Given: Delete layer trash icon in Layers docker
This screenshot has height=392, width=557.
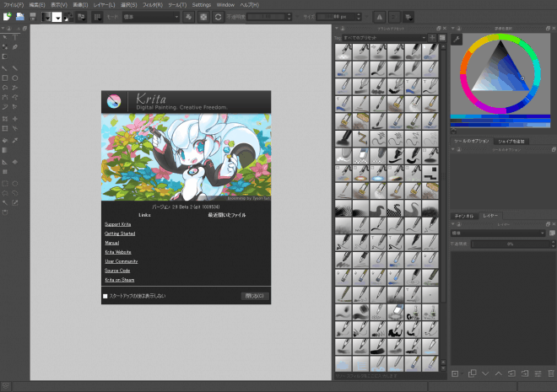Looking at the screenshot, I should [550, 373].
